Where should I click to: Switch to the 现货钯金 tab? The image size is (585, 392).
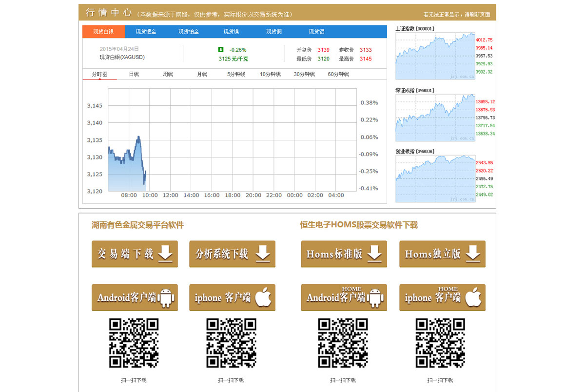tap(146, 32)
